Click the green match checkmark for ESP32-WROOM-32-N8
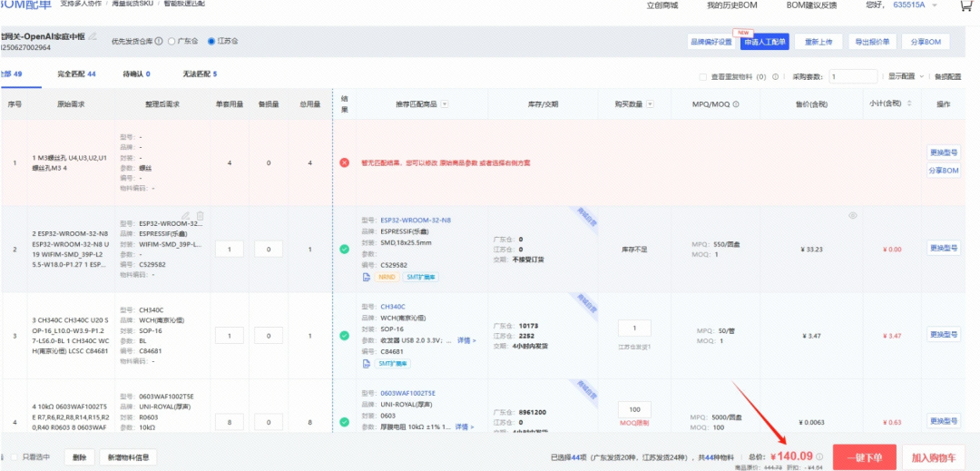This screenshot has height=471, width=980. click(x=345, y=249)
